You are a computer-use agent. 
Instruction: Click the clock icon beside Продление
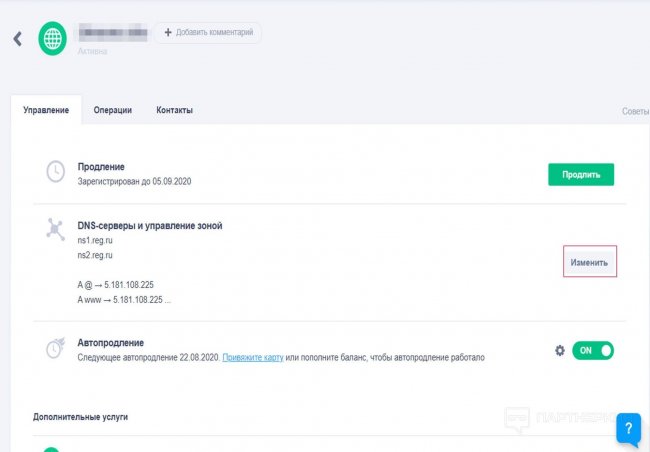click(x=57, y=172)
